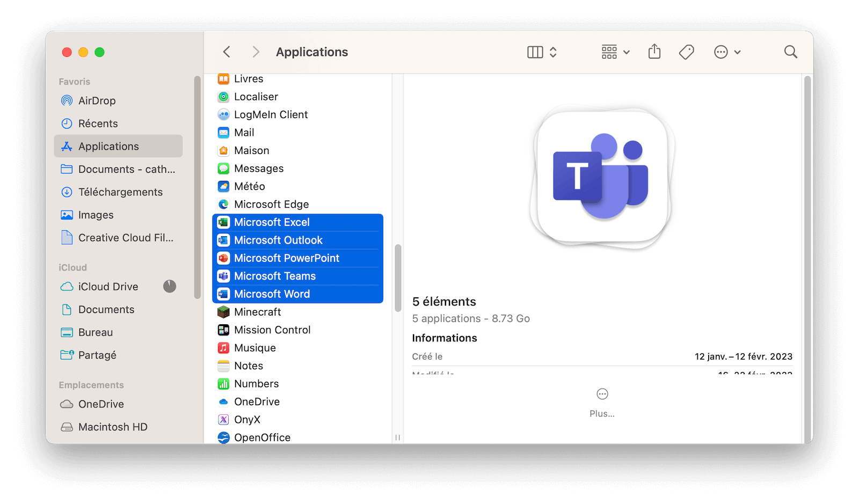Click the Minecraft app icon

[223, 312]
